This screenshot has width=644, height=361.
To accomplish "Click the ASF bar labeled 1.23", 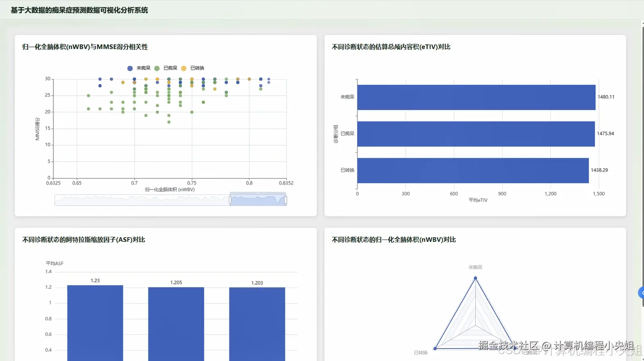I will tap(95, 323).
